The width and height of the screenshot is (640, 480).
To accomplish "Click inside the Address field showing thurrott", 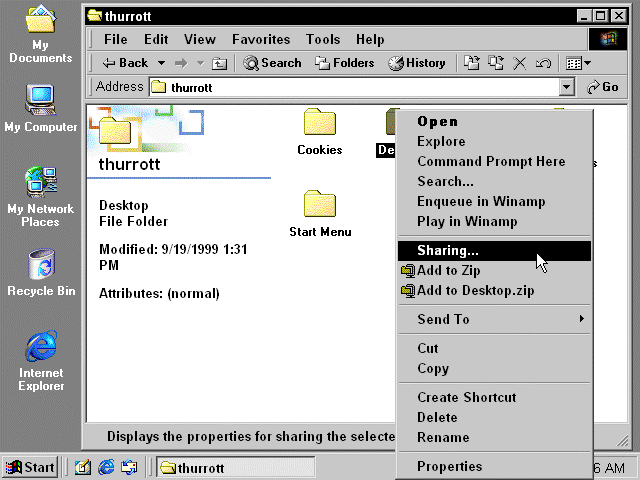I will 350,87.
